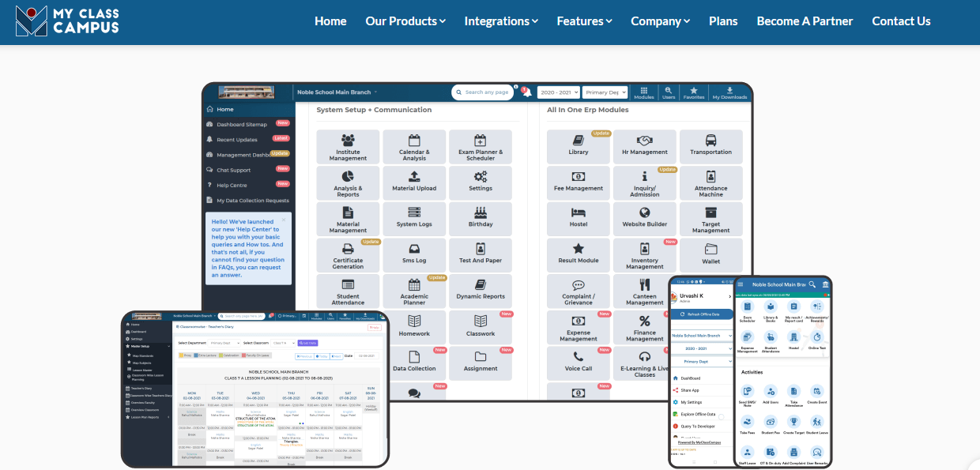Open the Attendance Machine tile
Viewport: 980px width, 470px height.
pyautogui.click(x=711, y=183)
